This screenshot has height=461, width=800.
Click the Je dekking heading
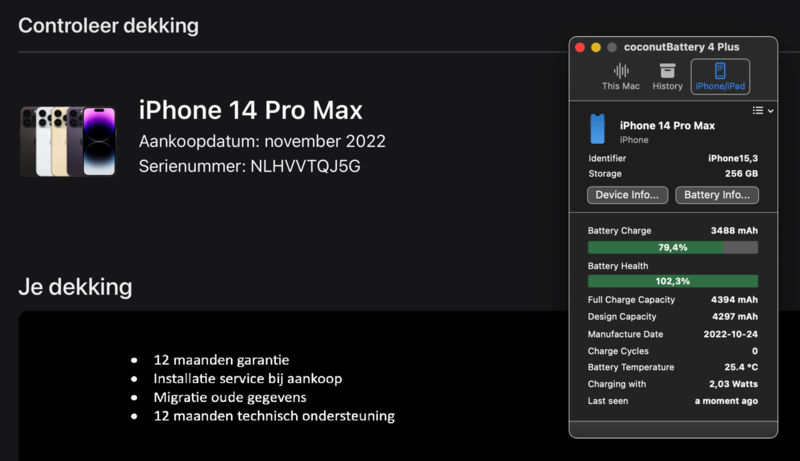(x=75, y=287)
